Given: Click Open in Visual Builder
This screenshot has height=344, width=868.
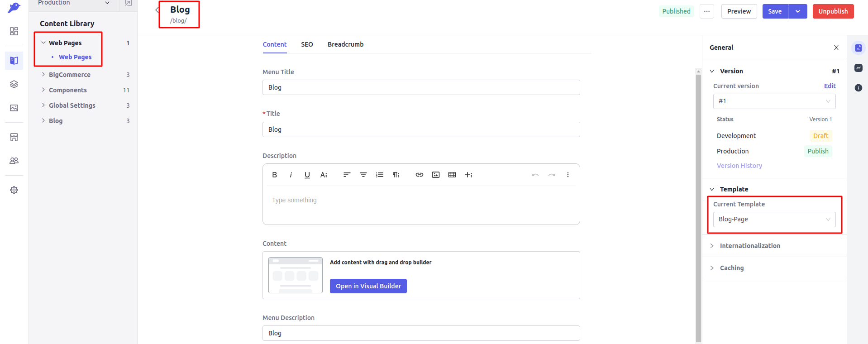Looking at the screenshot, I should [368, 286].
